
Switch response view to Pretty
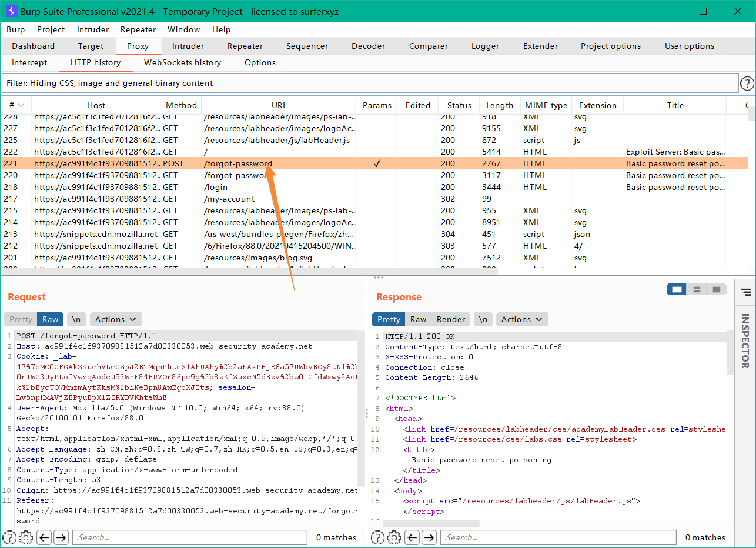click(389, 319)
